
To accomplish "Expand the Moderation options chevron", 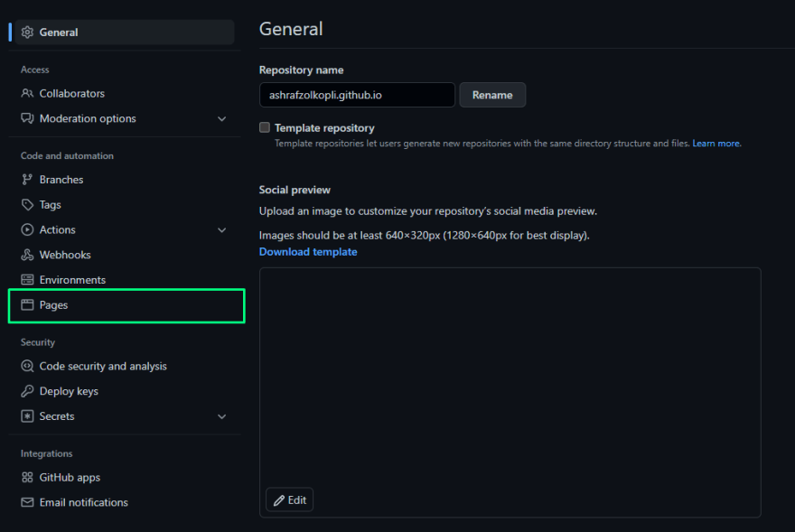I will tap(221, 118).
